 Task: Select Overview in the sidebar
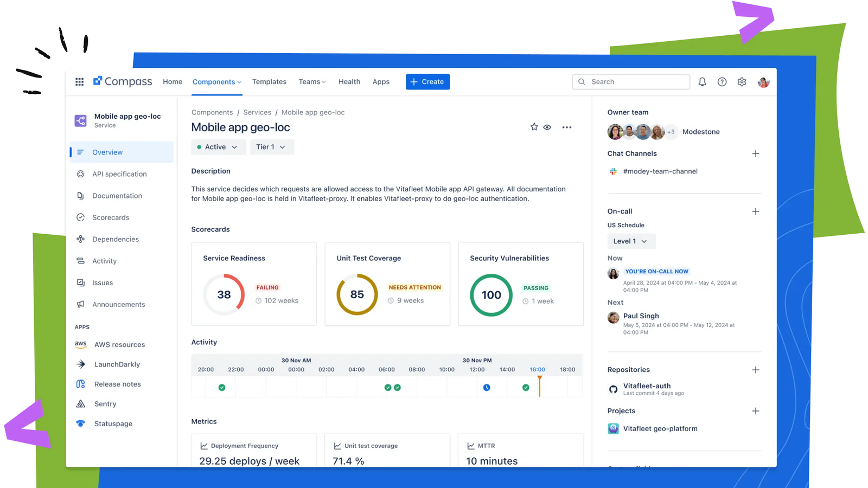122,152
